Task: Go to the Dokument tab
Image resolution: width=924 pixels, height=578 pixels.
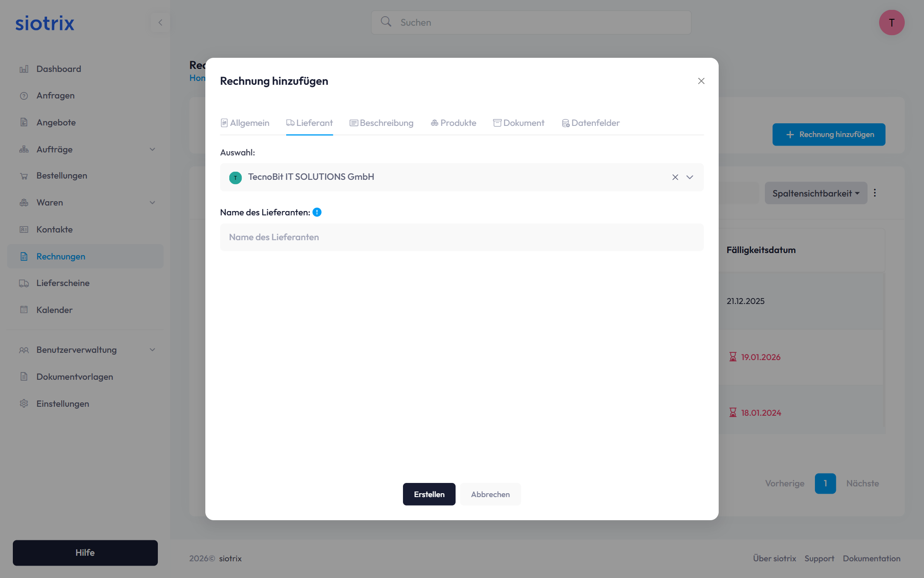Action: coord(518,123)
